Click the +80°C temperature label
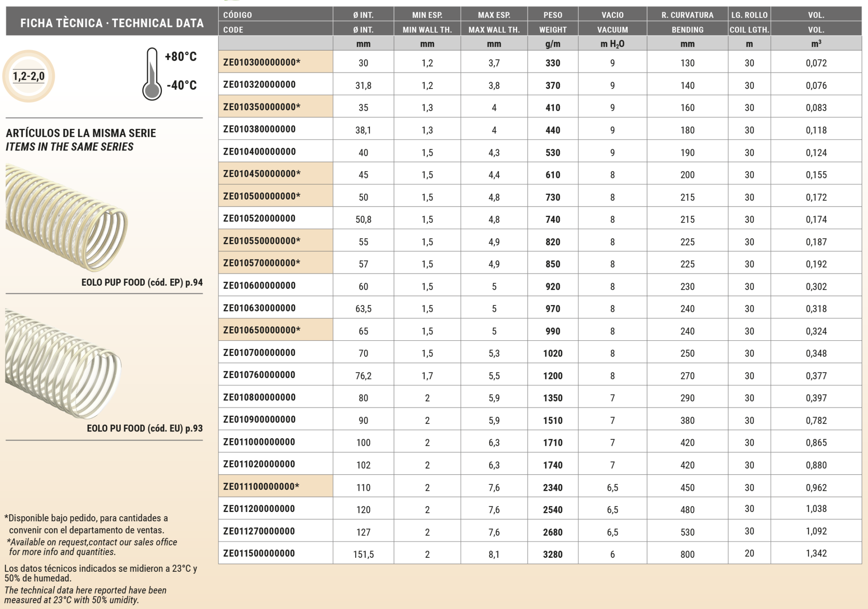The height and width of the screenshot is (609, 868). click(181, 57)
